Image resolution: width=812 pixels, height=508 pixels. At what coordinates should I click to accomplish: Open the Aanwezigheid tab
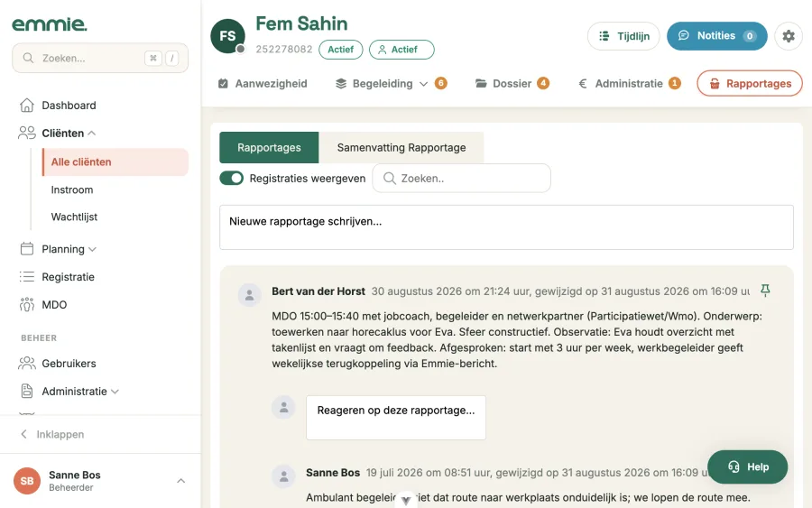(263, 83)
